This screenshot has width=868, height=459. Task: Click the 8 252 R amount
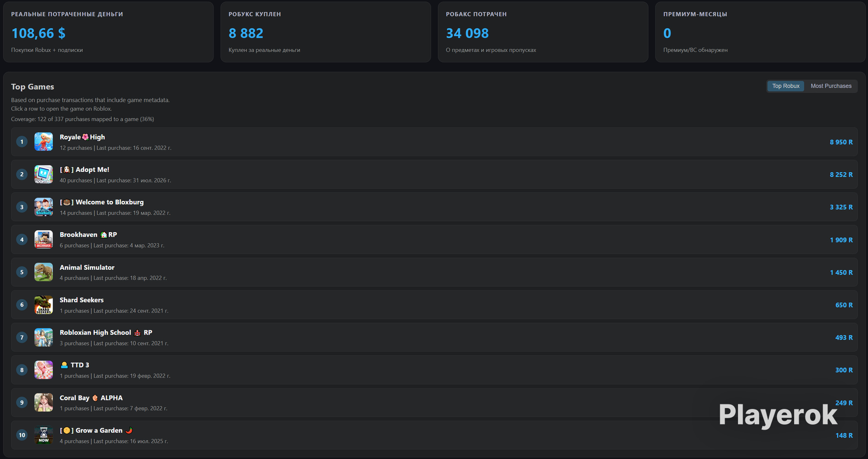(x=841, y=175)
